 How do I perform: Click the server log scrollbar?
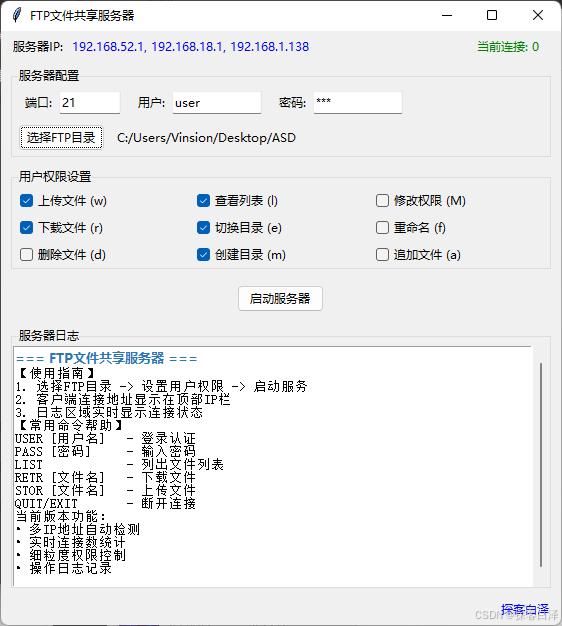[541, 465]
